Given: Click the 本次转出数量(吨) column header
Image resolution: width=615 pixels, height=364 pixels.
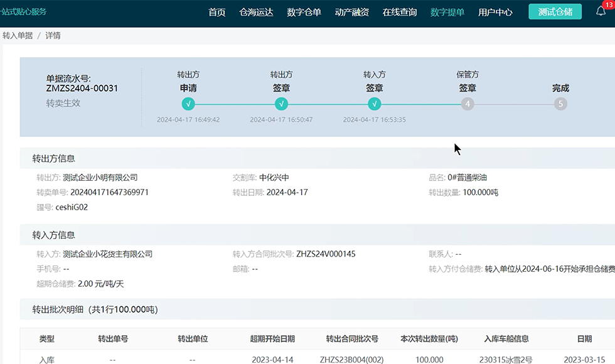Looking at the screenshot, I should click(429, 339).
